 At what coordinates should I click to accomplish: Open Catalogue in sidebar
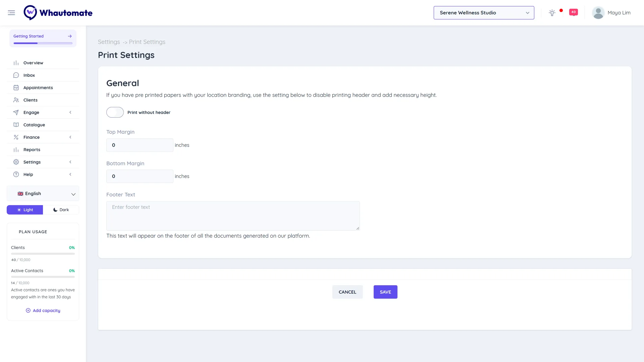[43, 125]
